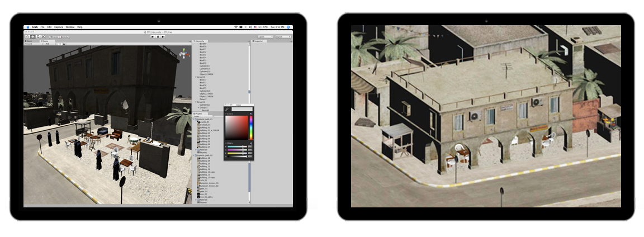Select building_01_a_COLOR texture in Project
The image size is (644, 237).
[210, 130]
